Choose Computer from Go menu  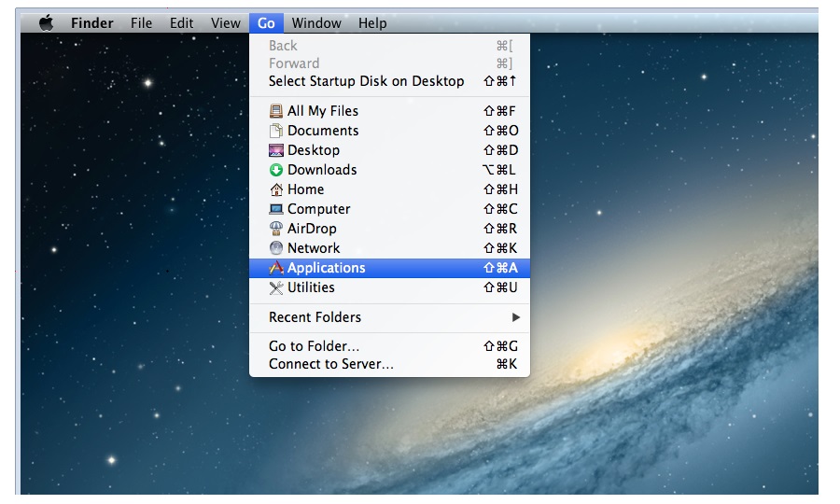click(x=389, y=209)
